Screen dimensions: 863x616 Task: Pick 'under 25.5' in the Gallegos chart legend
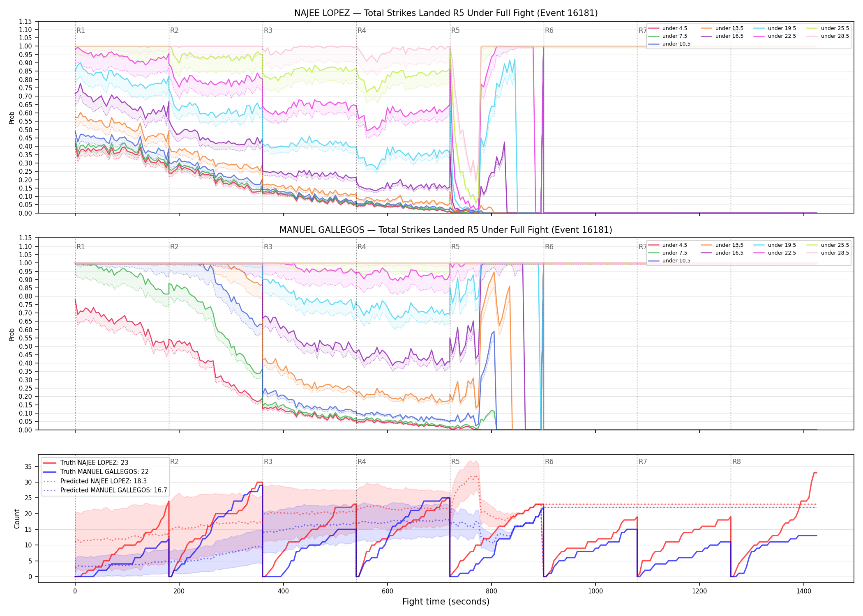(828, 245)
